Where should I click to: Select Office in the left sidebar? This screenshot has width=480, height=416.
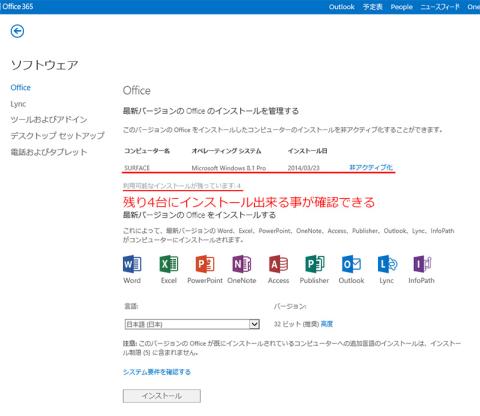point(21,88)
